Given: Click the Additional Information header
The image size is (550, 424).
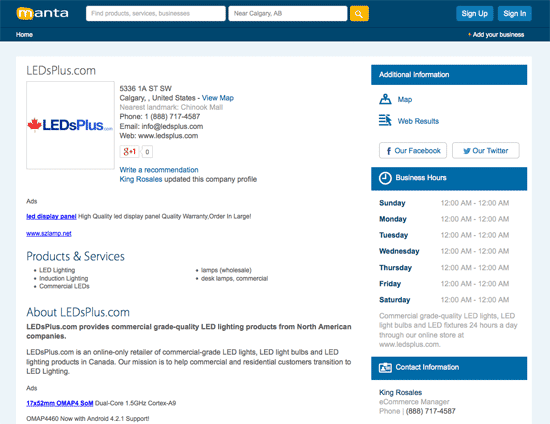Looking at the screenshot, I should (x=449, y=75).
